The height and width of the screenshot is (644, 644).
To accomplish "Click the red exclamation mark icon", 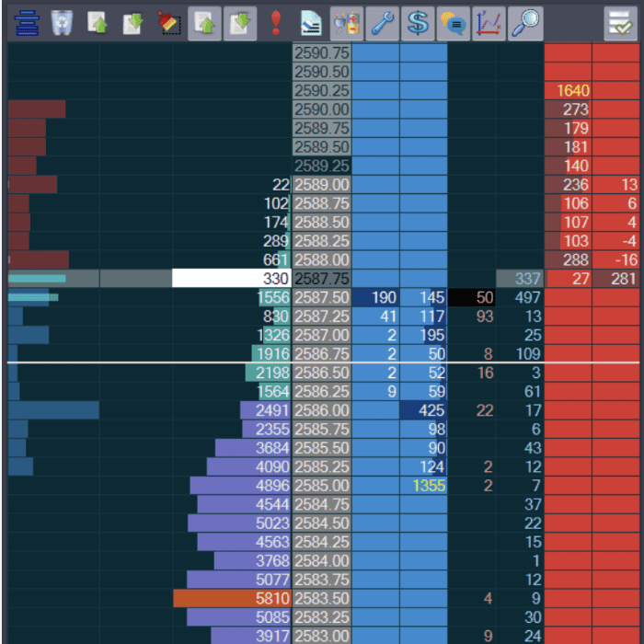I will (x=275, y=23).
